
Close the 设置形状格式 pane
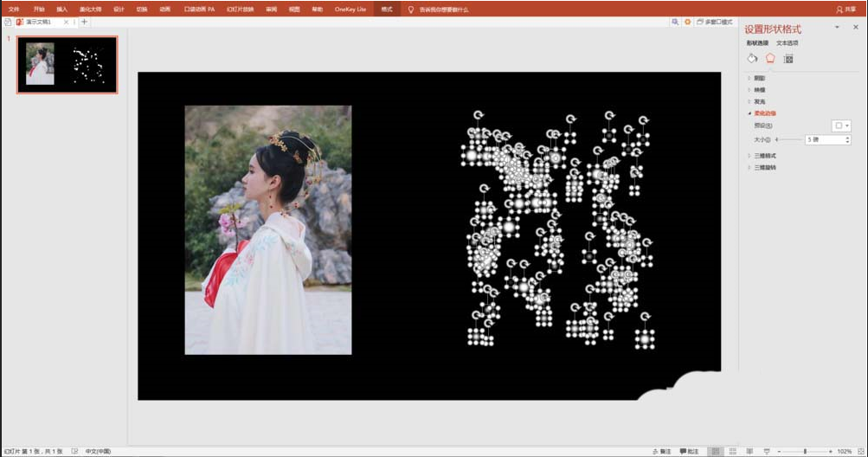(856, 27)
